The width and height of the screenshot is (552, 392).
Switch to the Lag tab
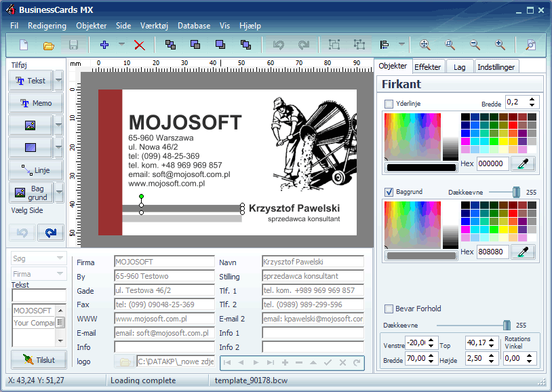pos(459,67)
